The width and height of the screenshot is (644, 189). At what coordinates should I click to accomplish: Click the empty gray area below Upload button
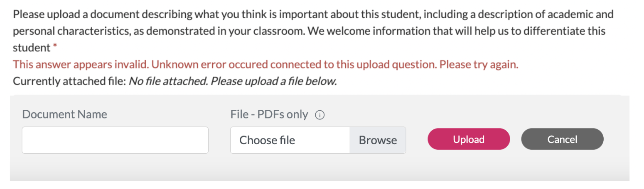[469, 167]
